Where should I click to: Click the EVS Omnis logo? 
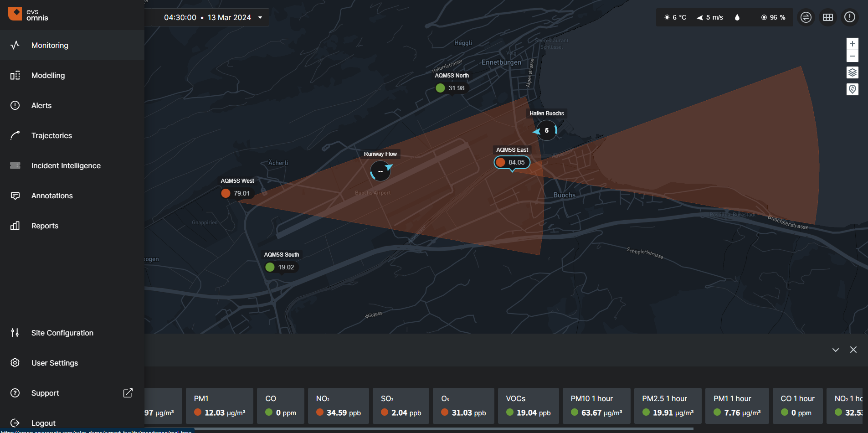28,15
